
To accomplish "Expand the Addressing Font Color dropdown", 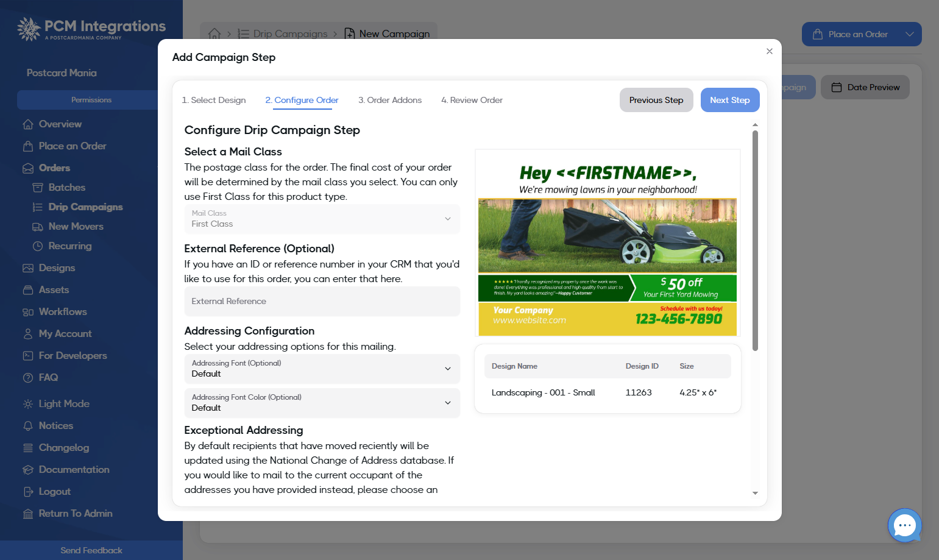I will (322, 403).
